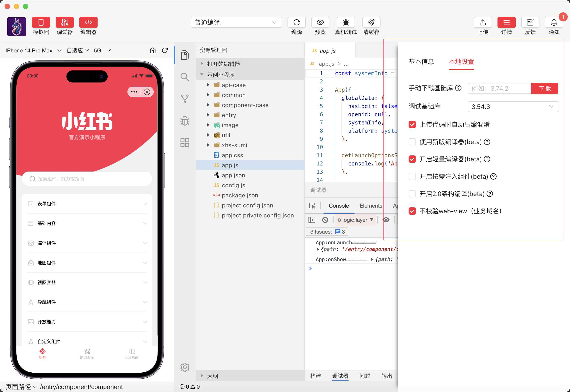This screenshot has width=570, height=392.
Task: Click the simulator 搜索组件 search box
Action: pyautogui.click(x=87, y=178)
